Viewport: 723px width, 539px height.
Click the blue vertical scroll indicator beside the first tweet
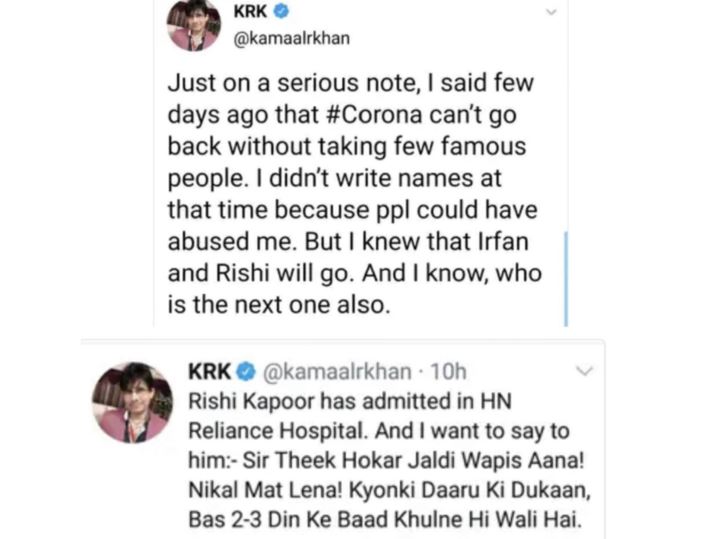(566, 279)
